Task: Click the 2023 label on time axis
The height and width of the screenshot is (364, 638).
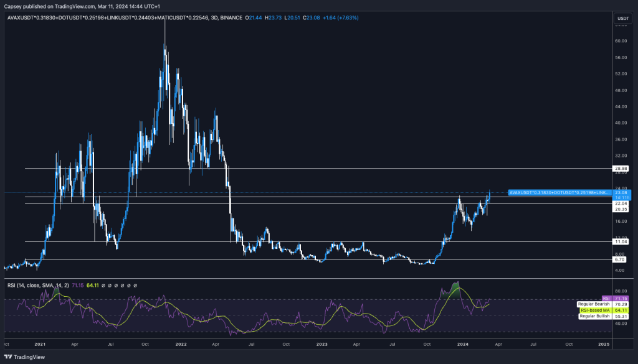Action: tap(322, 344)
